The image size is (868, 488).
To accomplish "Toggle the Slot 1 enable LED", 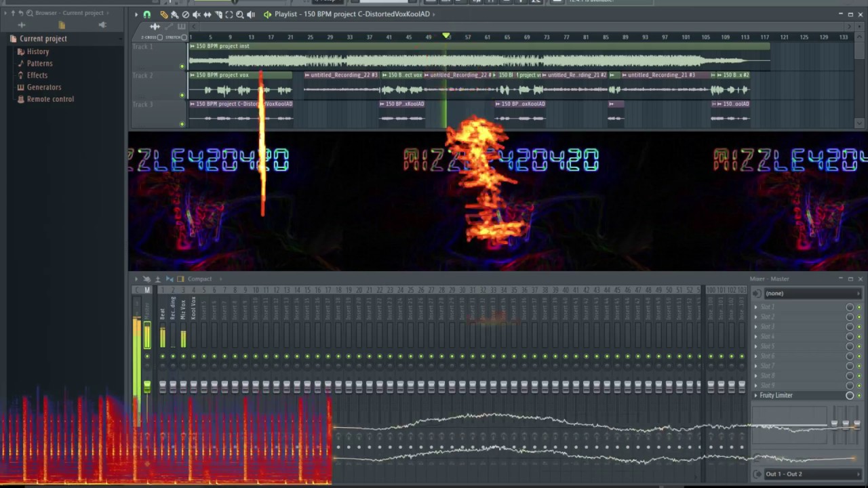I will click(859, 307).
